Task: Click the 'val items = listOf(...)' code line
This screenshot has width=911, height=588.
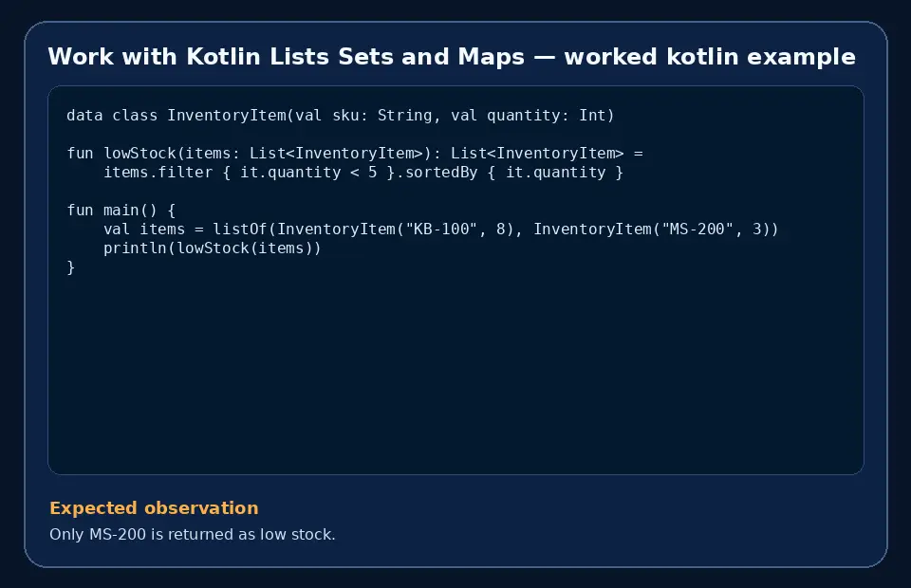Action: [441, 230]
